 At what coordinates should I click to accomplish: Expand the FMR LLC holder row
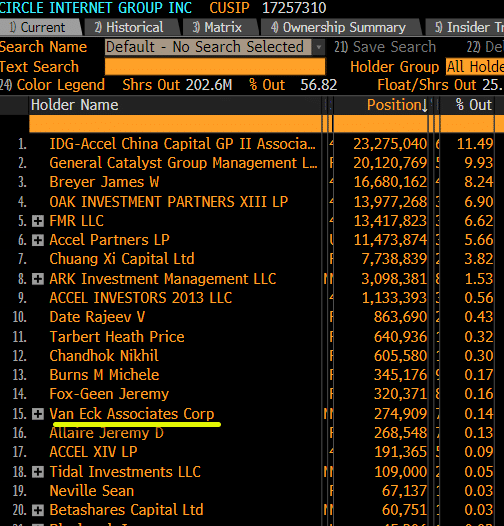click(x=38, y=221)
